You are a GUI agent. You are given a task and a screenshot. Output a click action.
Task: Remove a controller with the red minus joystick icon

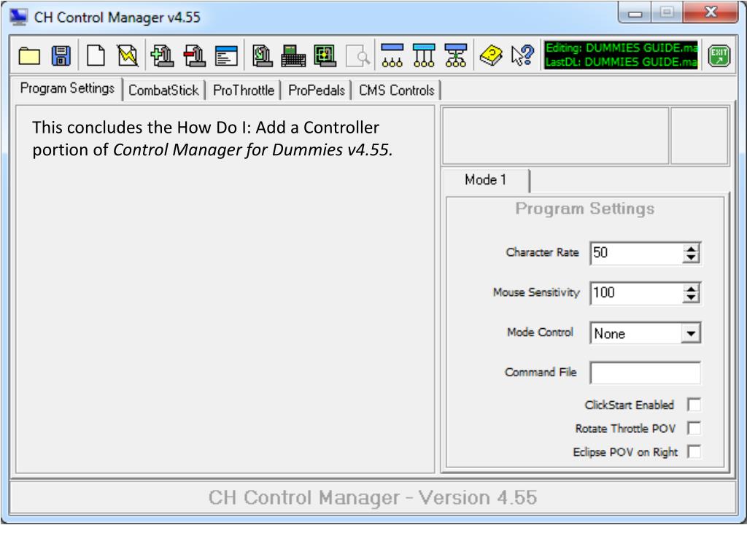(x=194, y=55)
